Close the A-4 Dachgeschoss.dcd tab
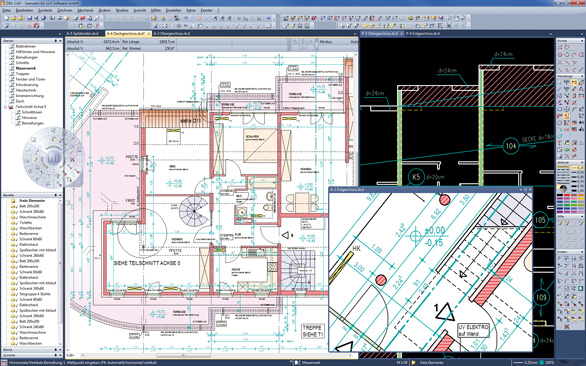 point(149,34)
